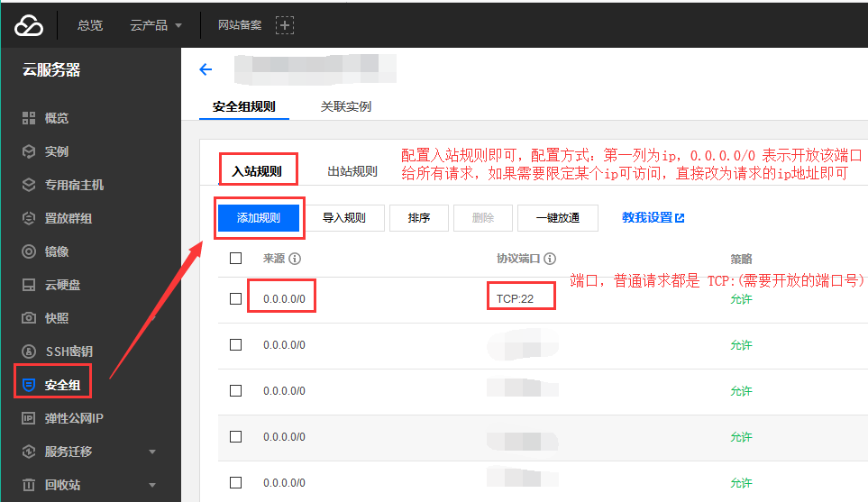Check the fifth rule row checkbox
Screen dimensions: 868x502
pos(236,483)
